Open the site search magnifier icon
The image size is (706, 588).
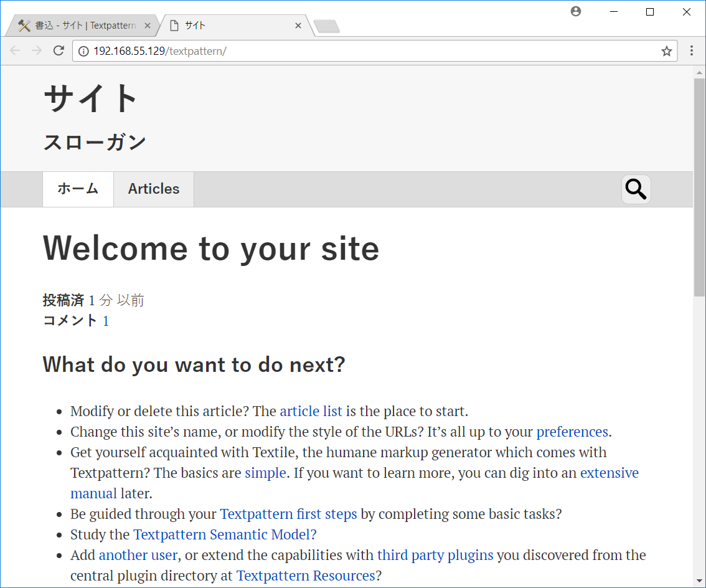point(635,188)
